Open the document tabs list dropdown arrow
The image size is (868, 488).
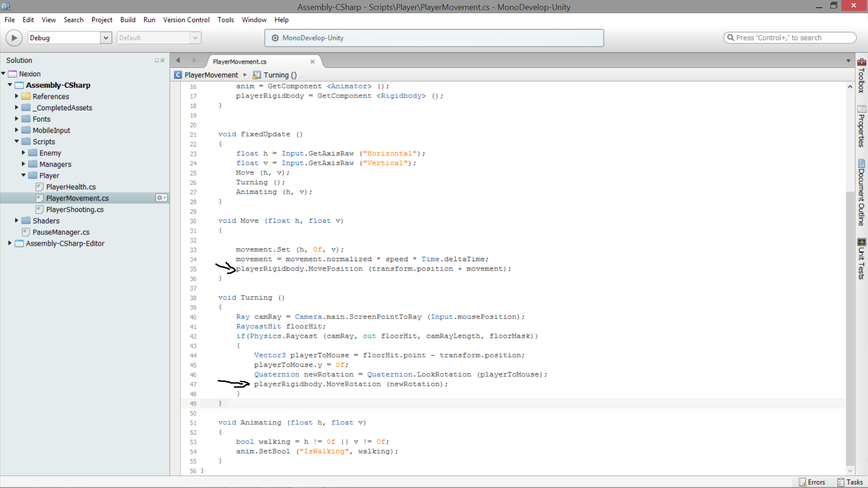[x=848, y=61]
